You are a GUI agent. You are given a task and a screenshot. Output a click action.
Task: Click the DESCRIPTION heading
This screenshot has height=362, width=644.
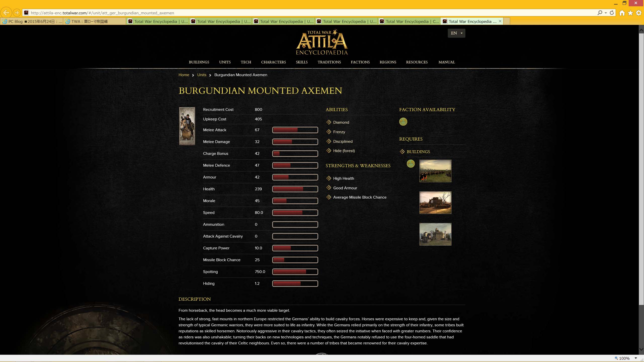[x=194, y=299]
